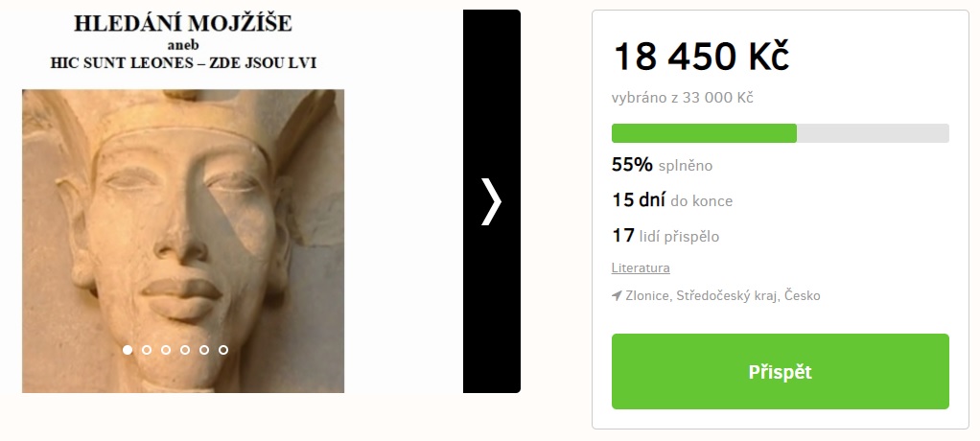Viewport: 980px width, 441px height.
Task: Click the Hledání Mojžíše title text
Action: [x=183, y=23]
